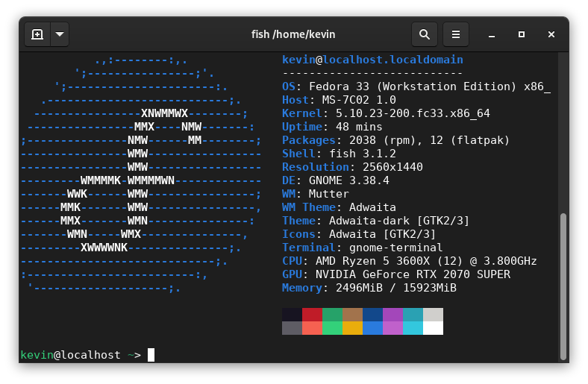Click the WM Theme value 'Adwaita'

tap(372, 207)
